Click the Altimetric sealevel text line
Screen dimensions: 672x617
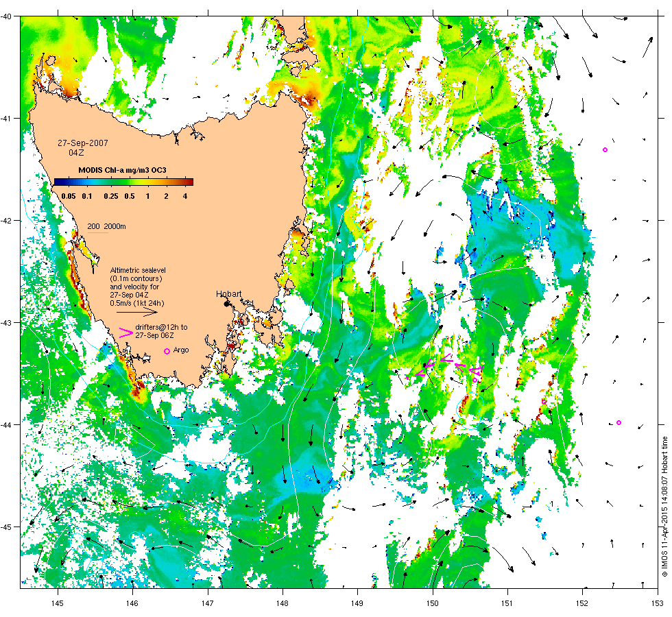pos(138,270)
